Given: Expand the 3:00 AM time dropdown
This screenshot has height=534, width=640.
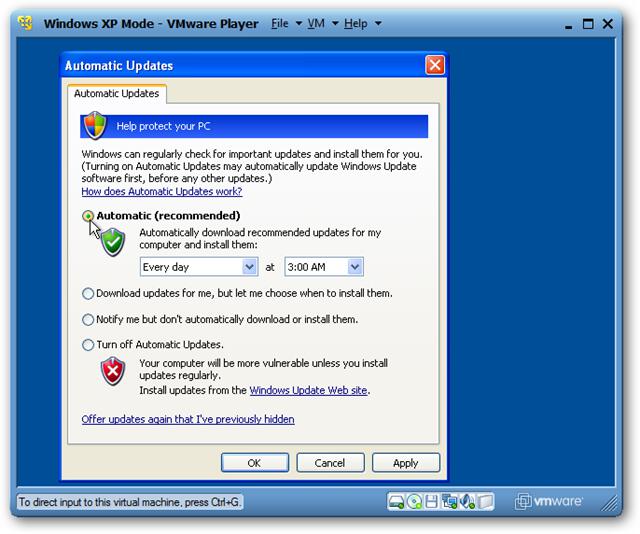Looking at the screenshot, I should [x=324, y=267].
